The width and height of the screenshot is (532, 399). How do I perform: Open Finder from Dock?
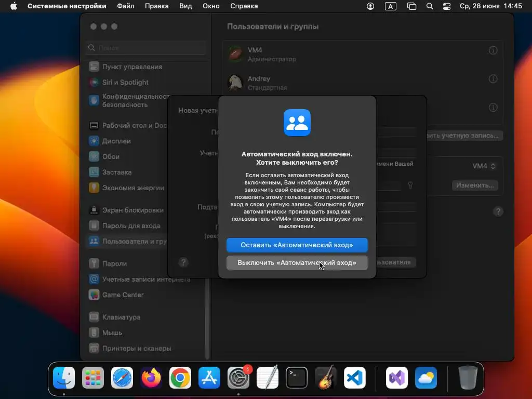click(x=64, y=378)
